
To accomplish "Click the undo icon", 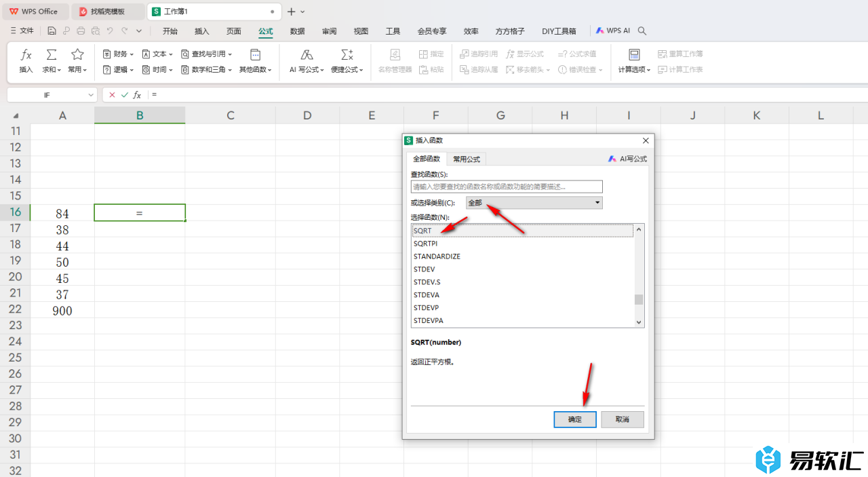I will (x=110, y=31).
